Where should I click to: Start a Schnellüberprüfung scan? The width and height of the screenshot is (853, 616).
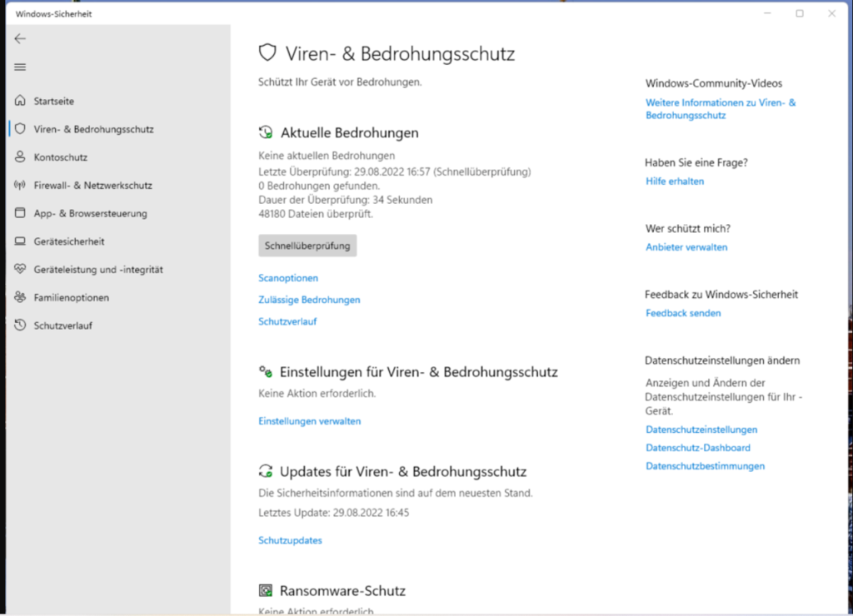(307, 246)
